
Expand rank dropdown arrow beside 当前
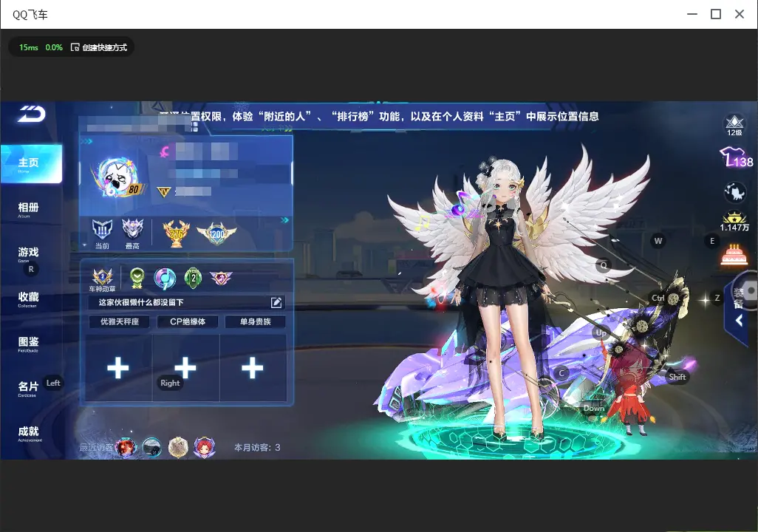(85, 246)
